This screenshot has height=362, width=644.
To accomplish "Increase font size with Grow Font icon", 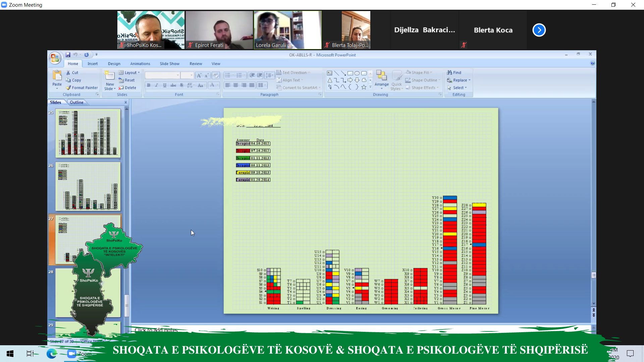I will 199,75.
